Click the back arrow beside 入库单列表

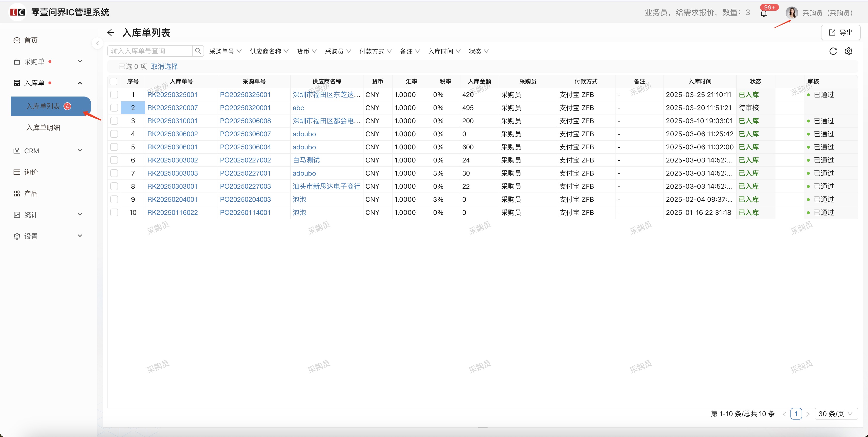coord(110,33)
